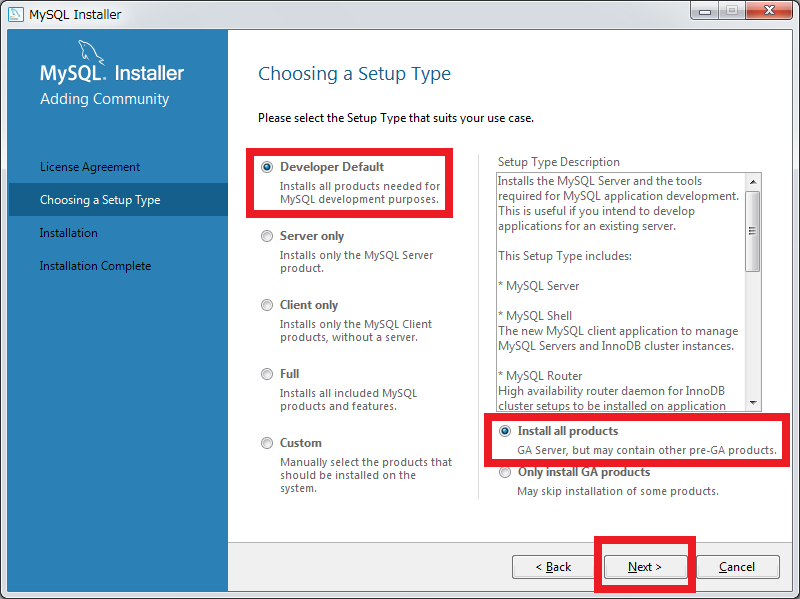This screenshot has width=800, height=599.
Task: Click the Next button
Action: pos(645,567)
